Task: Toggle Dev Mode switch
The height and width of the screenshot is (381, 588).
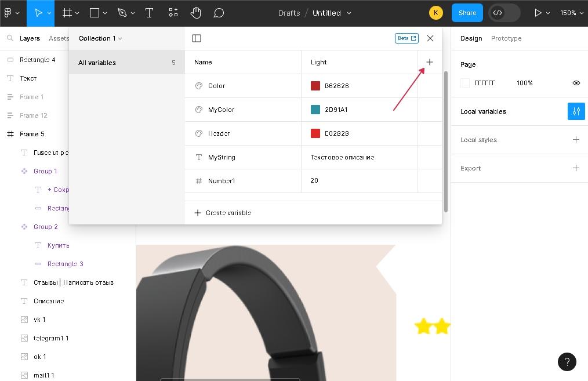Action: (504, 13)
